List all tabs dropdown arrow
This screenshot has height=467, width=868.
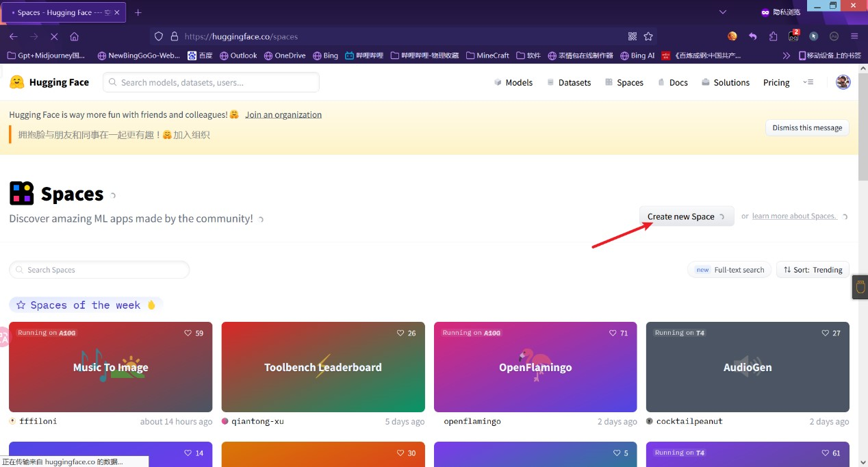[x=723, y=12]
